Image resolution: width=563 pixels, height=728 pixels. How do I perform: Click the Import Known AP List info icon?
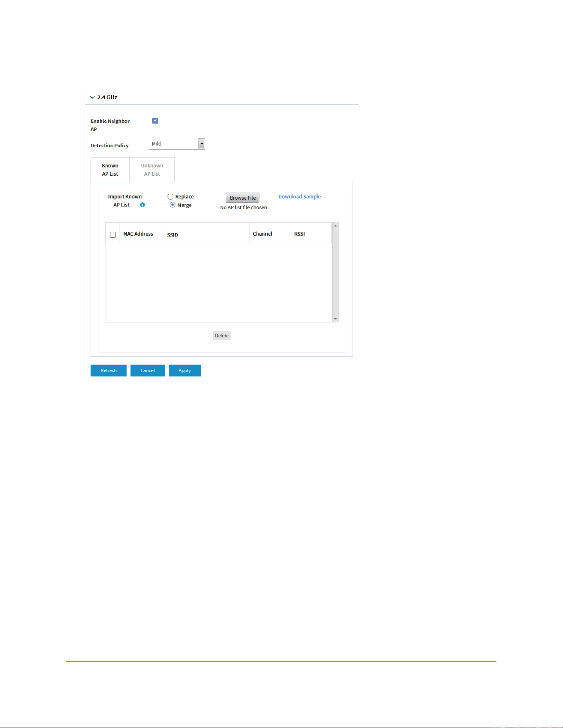point(142,205)
